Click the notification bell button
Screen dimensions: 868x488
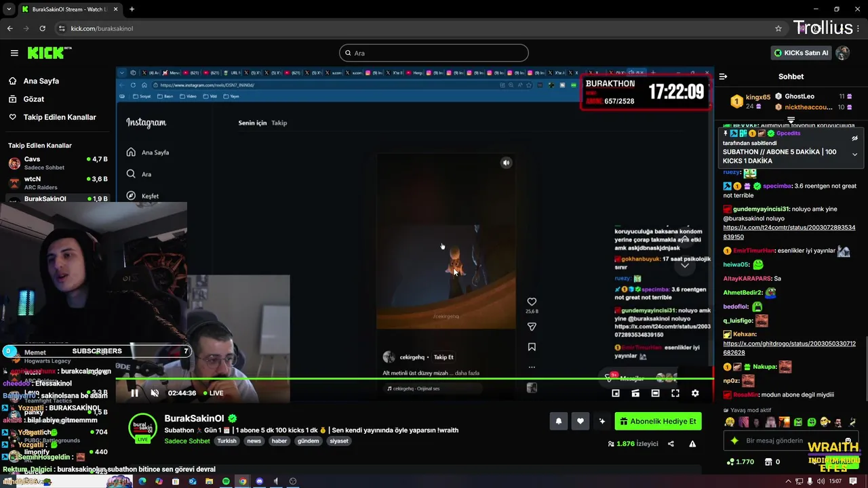pyautogui.click(x=559, y=421)
